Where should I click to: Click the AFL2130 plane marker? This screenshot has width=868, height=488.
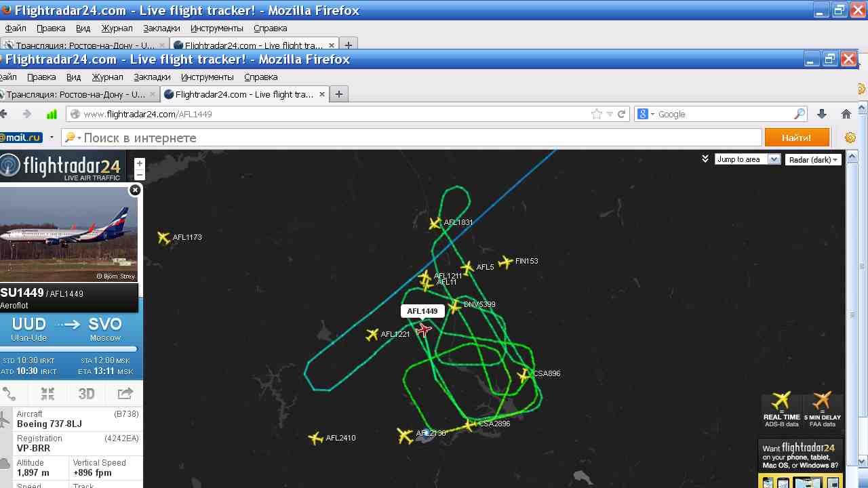(405, 435)
